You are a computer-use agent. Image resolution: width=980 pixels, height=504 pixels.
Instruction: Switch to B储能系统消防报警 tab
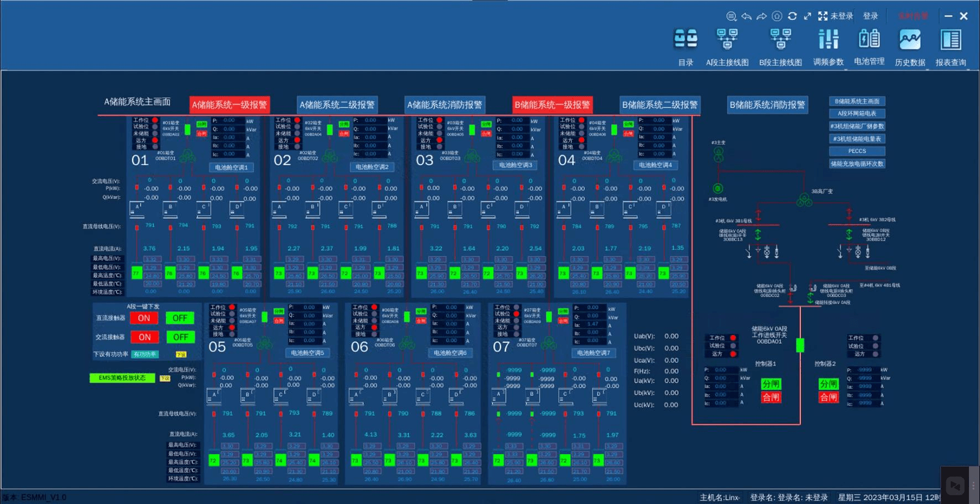click(767, 105)
